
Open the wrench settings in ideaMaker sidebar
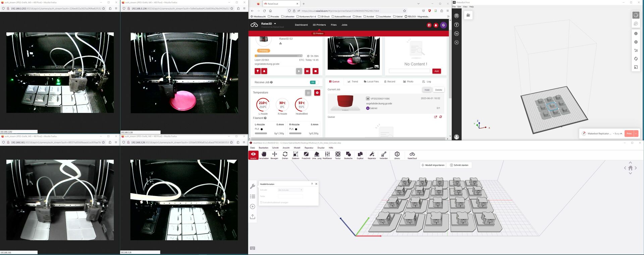253,186
